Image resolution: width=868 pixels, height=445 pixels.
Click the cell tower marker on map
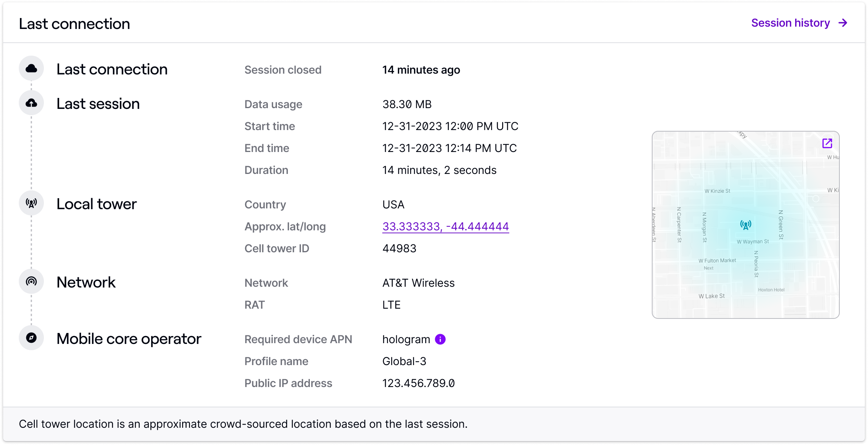[x=746, y=225]
